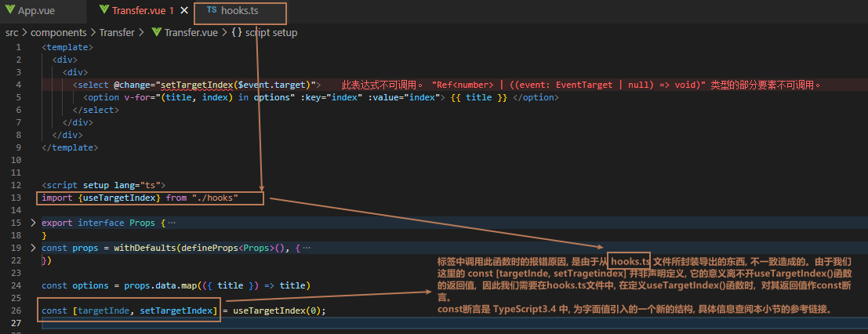Click the line number 13 in gutter
Screen dimensions: 868x334
coord(17,198)
